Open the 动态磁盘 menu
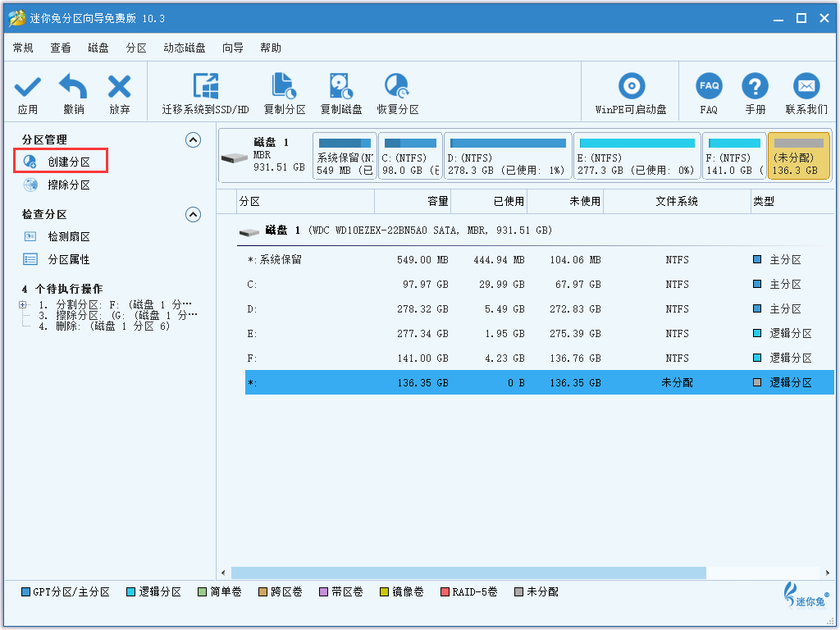 tap(185, 48)
